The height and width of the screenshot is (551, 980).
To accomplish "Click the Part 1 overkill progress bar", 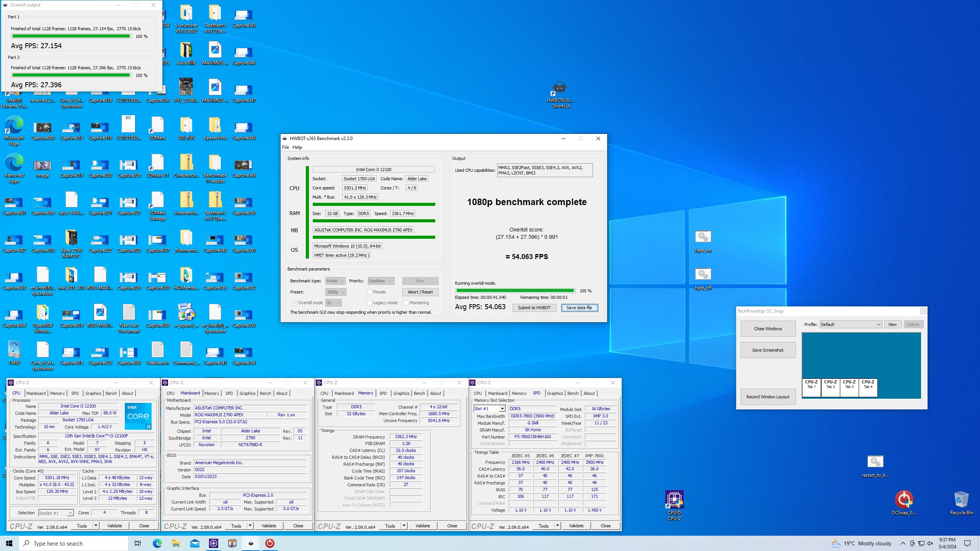I will 71,36.
